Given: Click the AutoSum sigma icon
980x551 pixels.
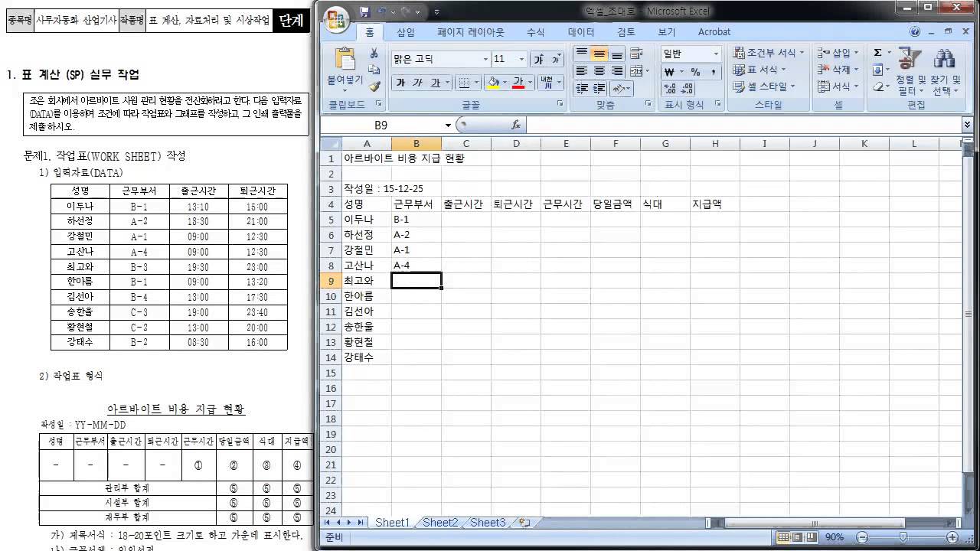Looking at the screenshot, I should [877, 53].
